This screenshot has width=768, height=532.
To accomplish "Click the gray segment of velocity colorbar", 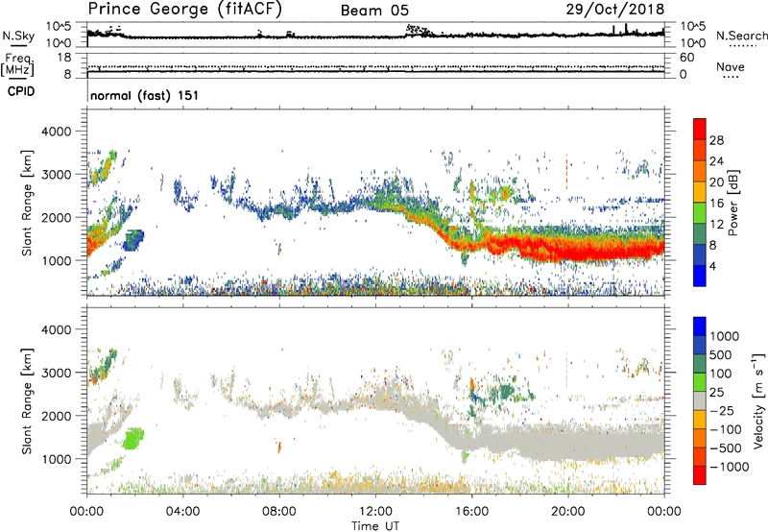I will coord(700,400).
